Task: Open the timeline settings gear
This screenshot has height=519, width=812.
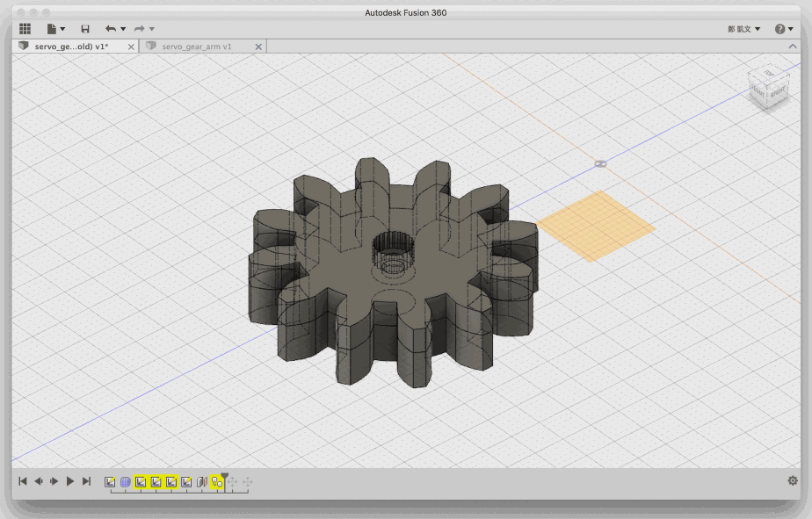Action: pyautogui.click(x=793, y=480)
